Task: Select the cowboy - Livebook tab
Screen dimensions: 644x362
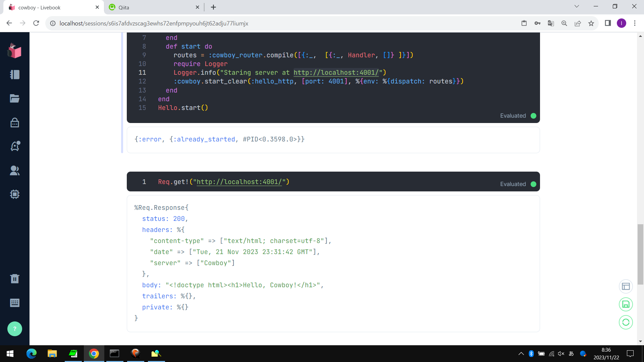Action: (50, 7)
